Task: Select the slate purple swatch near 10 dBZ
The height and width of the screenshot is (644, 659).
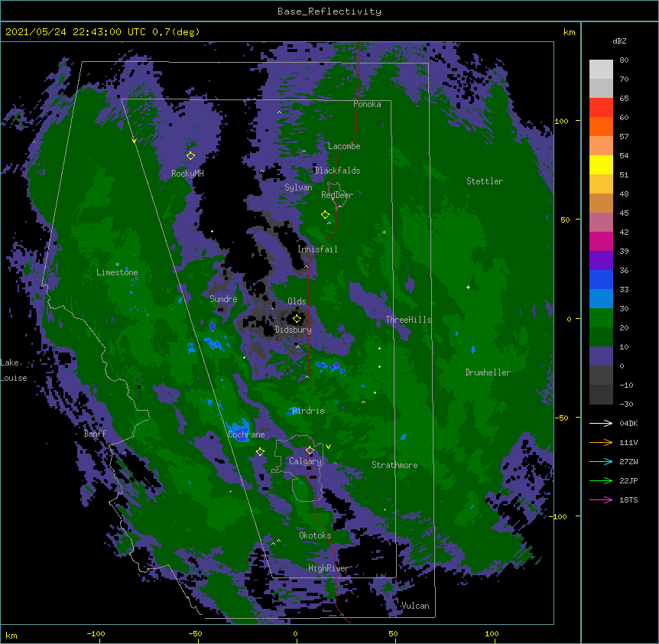Action: [x=601, y=356]
